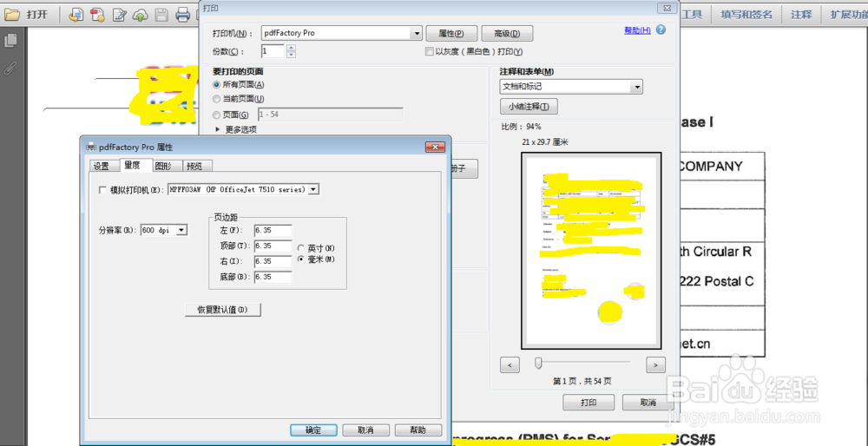The image size is (868, 446).
Task: Open the 填写和签名 pane
Action: (746, 15)
